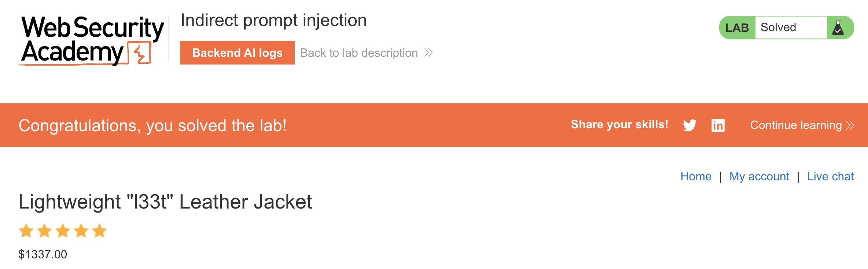The height and width of the screenshot is (269, 868).
Task: Open the Backend AI logs
Action: pyautogui.click(x=237, y=53)
